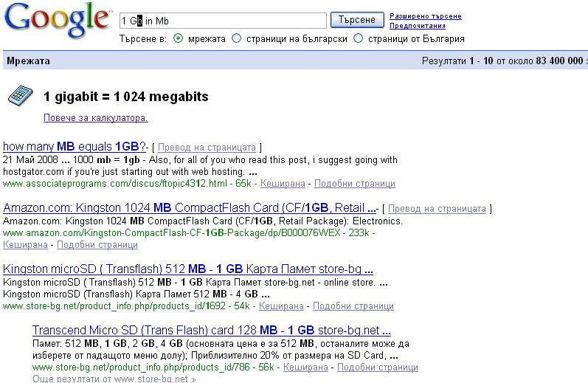Select the 'страници от България' radio button
Image resolution: width=588 pixels, height=383 pixels.
[358, 38]
